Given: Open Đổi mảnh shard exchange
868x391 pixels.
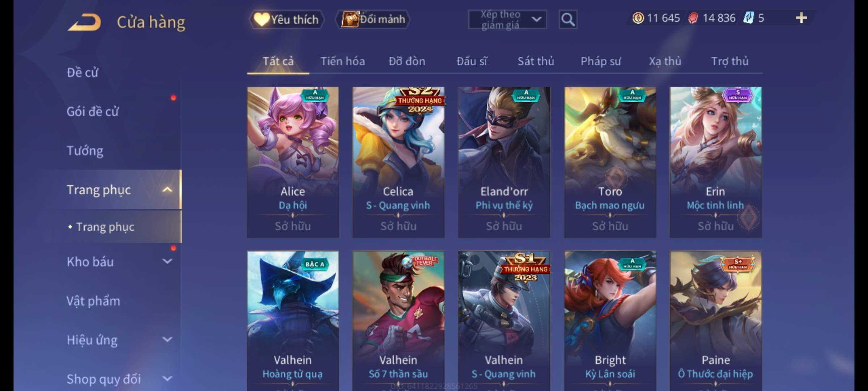Looking at the screenshot, I should 373,20.
